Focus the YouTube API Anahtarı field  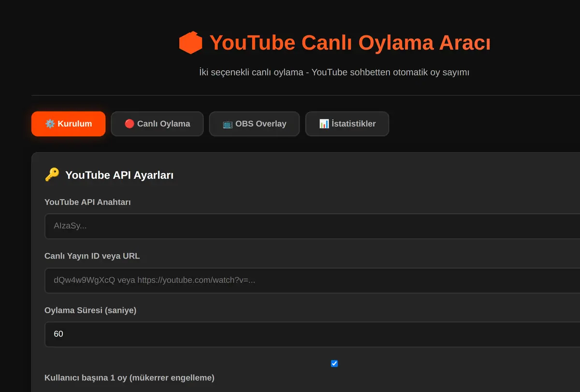(312, 226)
